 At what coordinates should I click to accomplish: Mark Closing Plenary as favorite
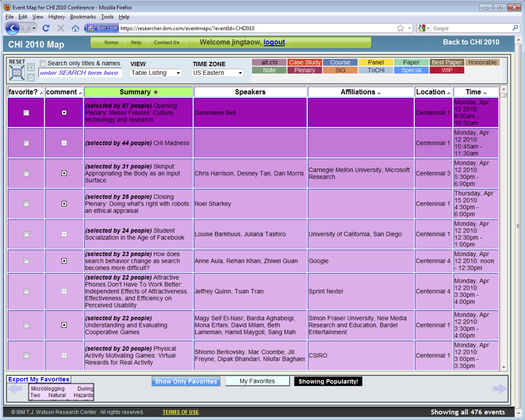[26, 204]
